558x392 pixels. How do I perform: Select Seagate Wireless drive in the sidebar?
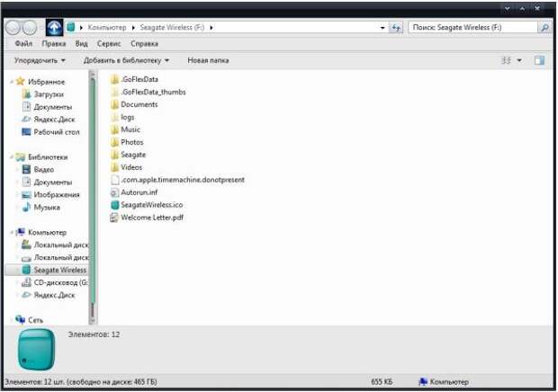click(x=59, y=270)
